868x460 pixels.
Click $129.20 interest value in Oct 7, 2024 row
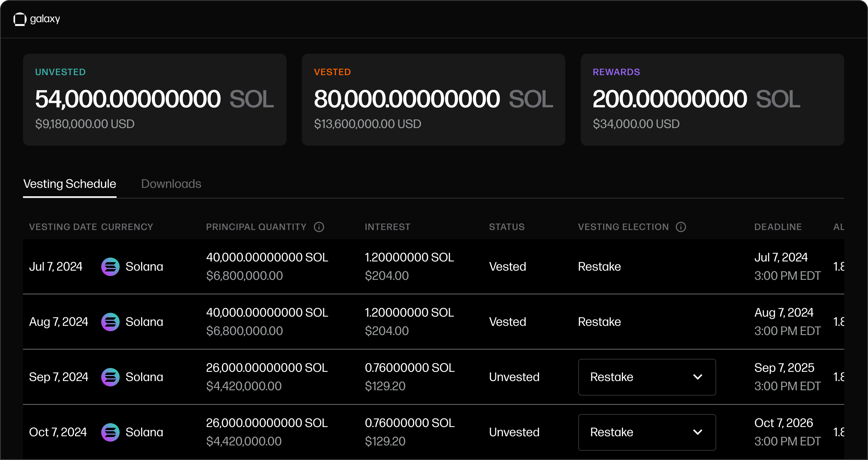pos(385,441)
